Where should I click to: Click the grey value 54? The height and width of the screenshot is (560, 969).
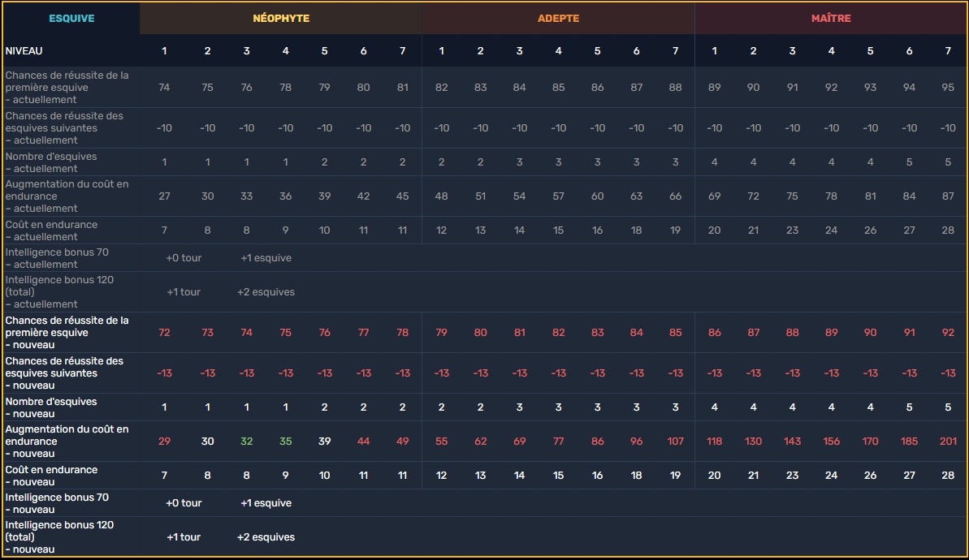pos(519,196)
